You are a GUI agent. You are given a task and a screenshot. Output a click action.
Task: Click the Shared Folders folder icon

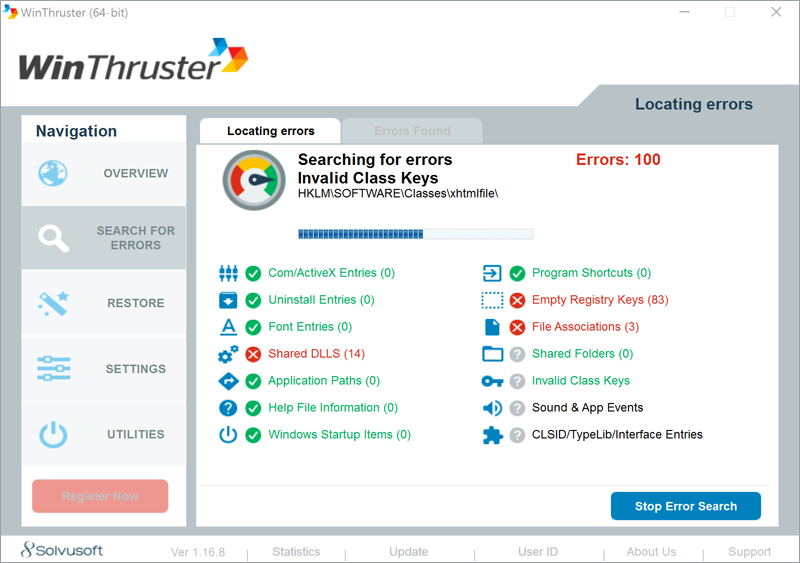(x=492, y=354)
